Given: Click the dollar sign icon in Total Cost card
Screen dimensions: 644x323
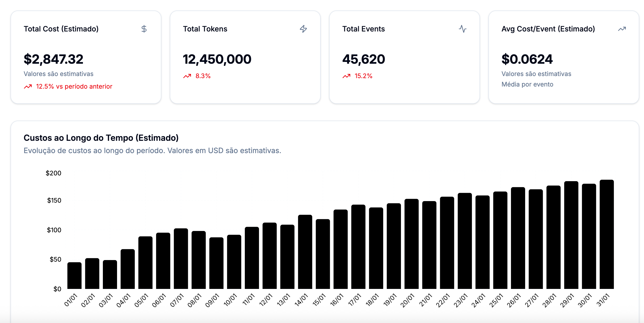Looking at the screenshot, I should pos(144,29).
